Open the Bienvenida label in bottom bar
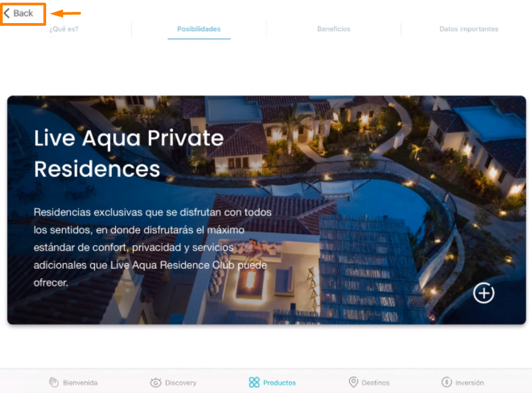 pyautogui.click(x=80, y=383)
